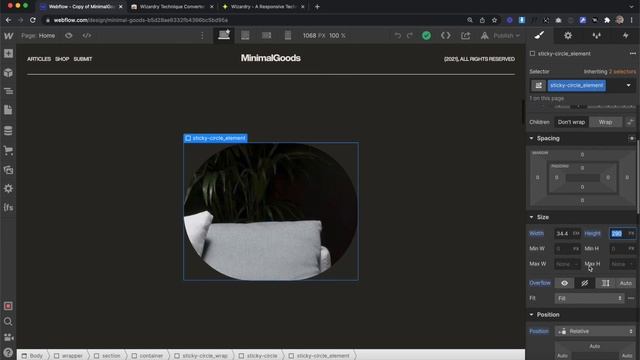Screen dimensions: 640x360
Task: Open the three-dot canvas options menu
Action: tap(202, 36)
